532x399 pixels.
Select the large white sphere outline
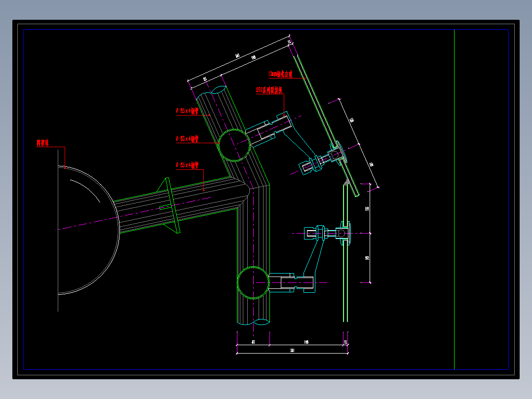pyautogui.click(x=88, y=230)
